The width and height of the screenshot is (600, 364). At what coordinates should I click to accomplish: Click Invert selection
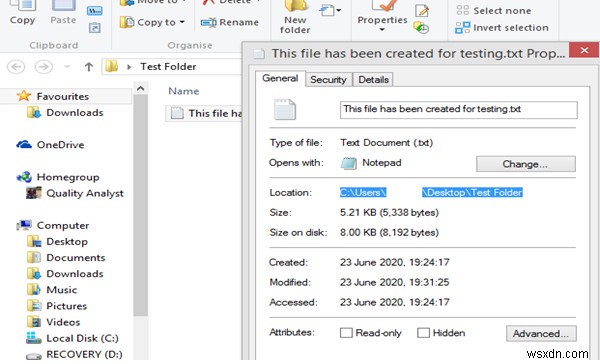coord(502,28)
